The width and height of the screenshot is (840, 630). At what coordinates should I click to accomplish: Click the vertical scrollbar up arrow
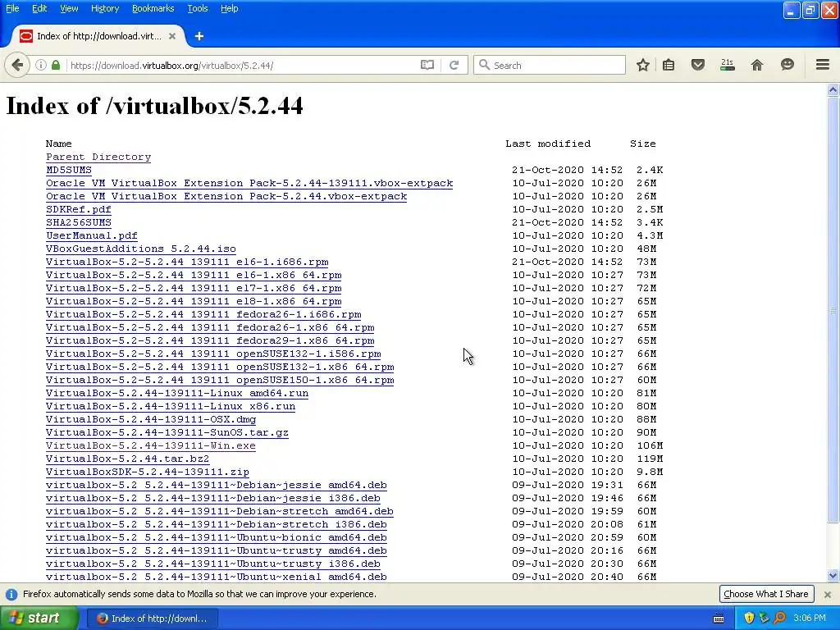tap(833, 90)
